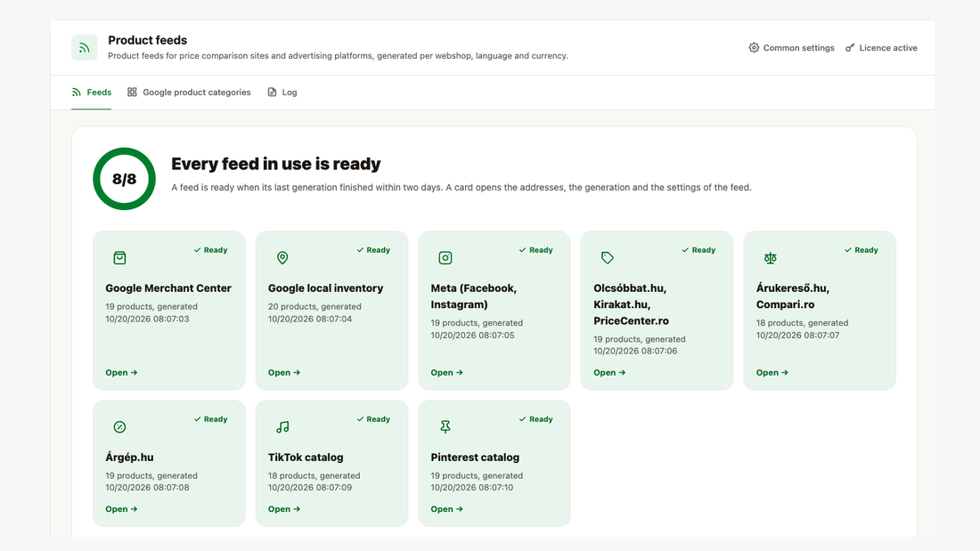Click the Licence active key icon

point(850,47)
